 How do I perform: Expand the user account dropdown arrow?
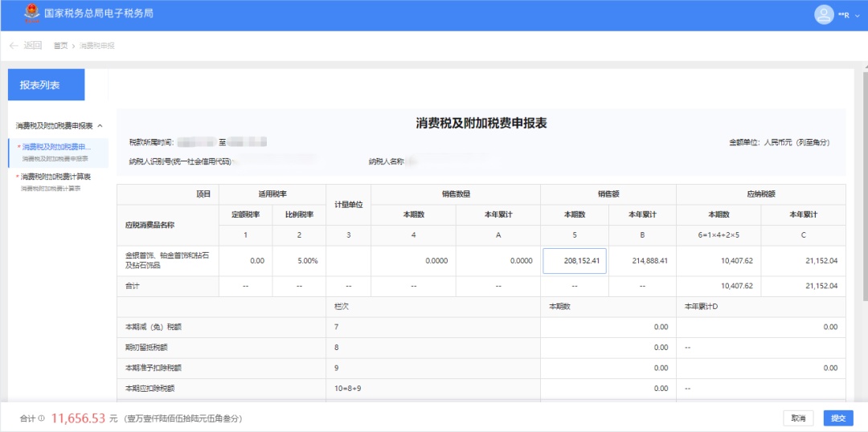click(856, 15)
